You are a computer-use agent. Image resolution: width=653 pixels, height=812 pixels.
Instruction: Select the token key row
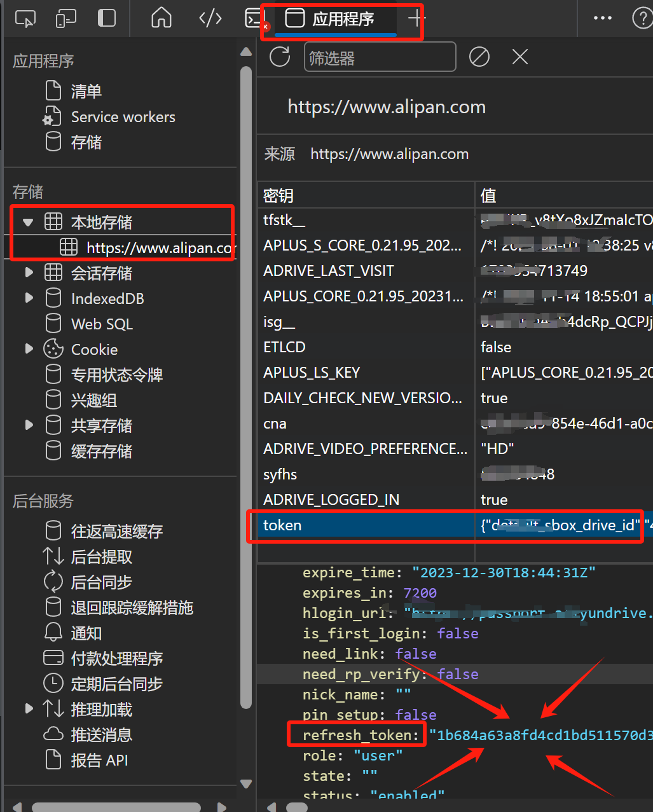[x=455, y=525]
